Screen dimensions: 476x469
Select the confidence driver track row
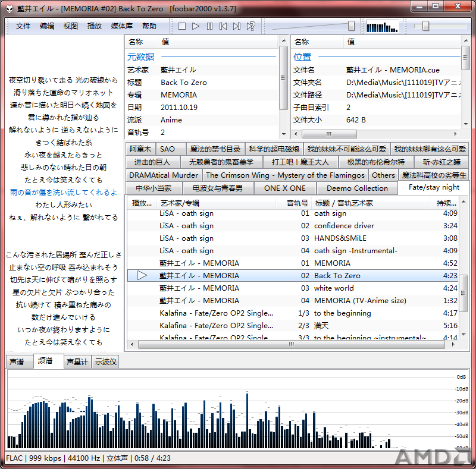293,226
